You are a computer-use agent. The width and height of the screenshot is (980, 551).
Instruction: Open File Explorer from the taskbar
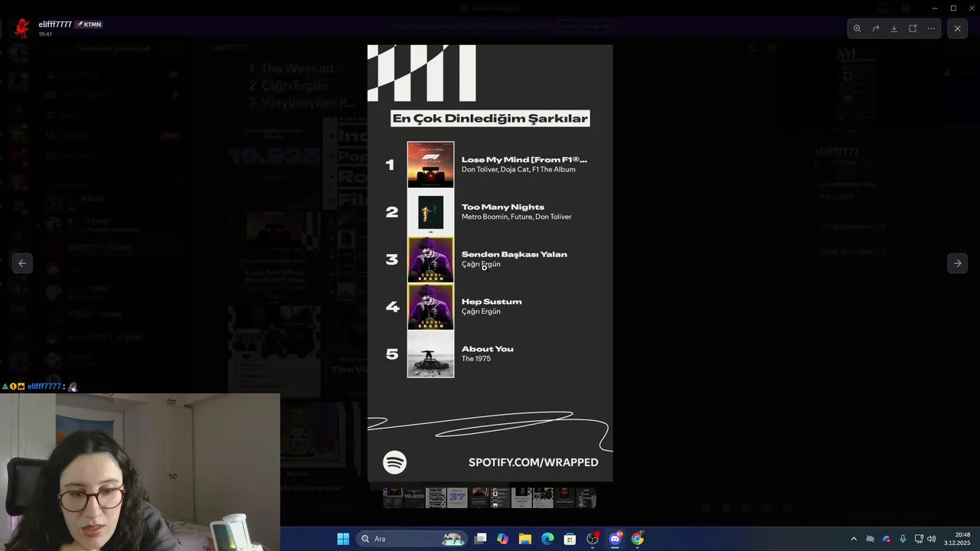(x=525, y=539)
